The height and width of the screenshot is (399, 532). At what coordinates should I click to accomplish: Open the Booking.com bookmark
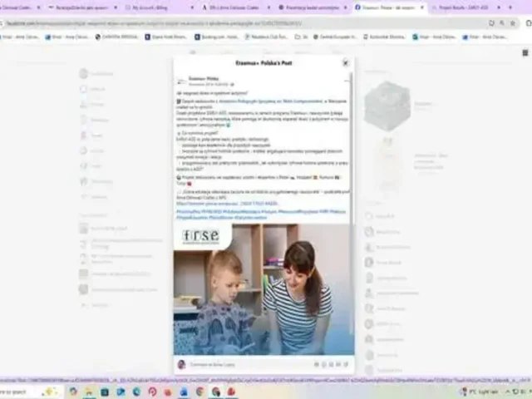pyautogui.click(x=216, y=37)
